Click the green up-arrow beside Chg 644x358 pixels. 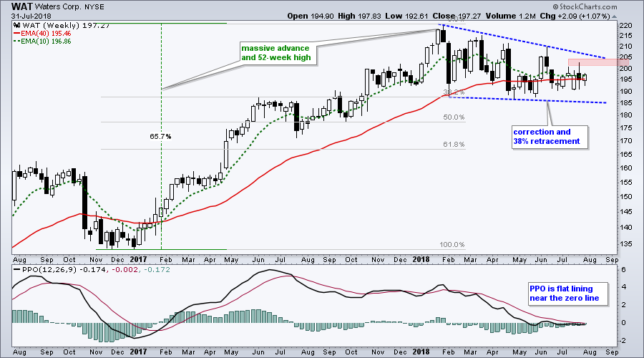tap(614, 16)
